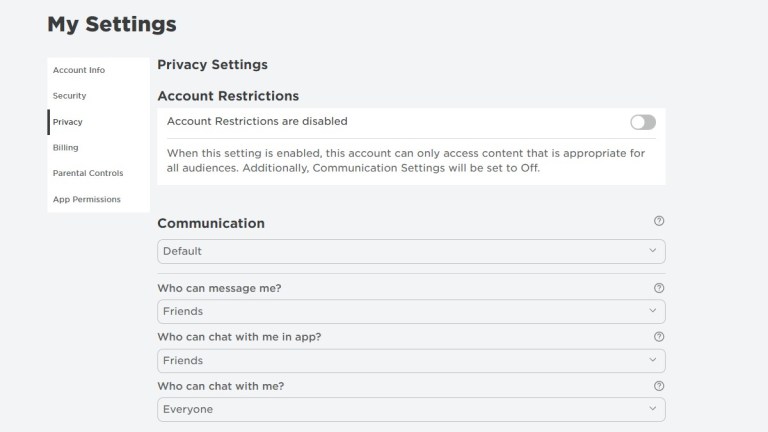Click the My Settings page heading

tap(112, 24)
